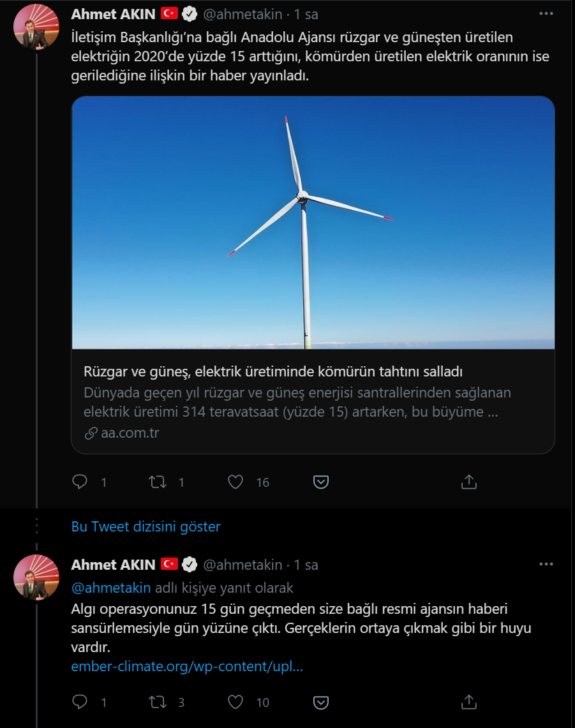Click Ahmet AKIN's avatar on second tweet
Image resolution: width=575 pixels, height=728 pixels.
pos(36,577)
